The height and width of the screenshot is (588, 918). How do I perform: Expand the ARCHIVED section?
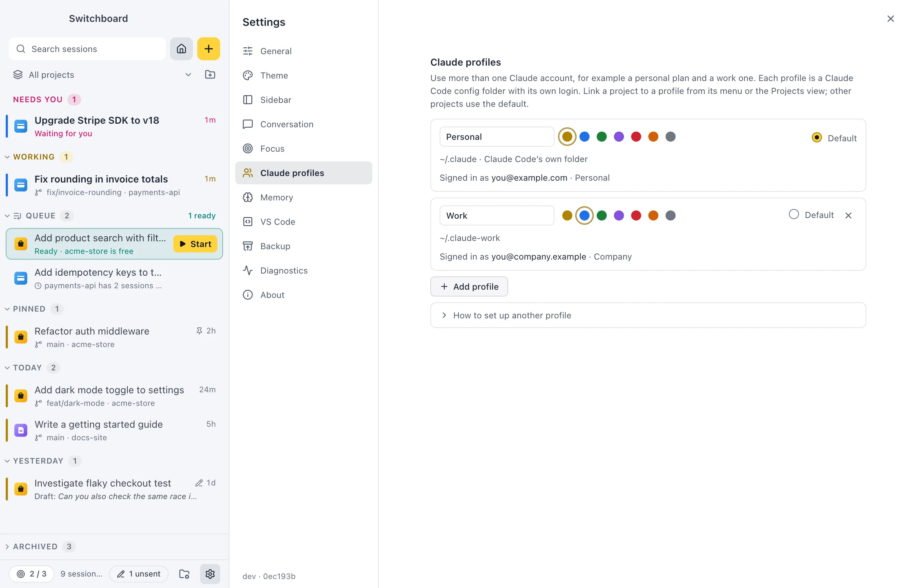coord(7,546)
